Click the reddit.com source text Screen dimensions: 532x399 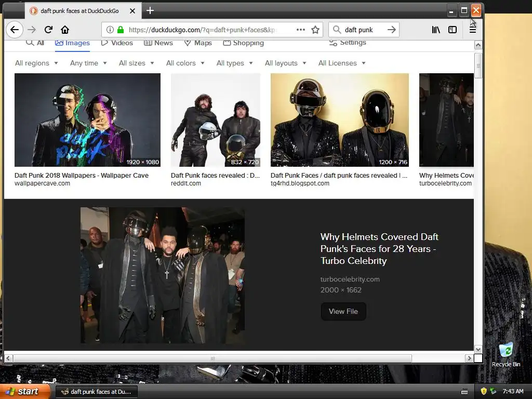(x=186, y=183)
